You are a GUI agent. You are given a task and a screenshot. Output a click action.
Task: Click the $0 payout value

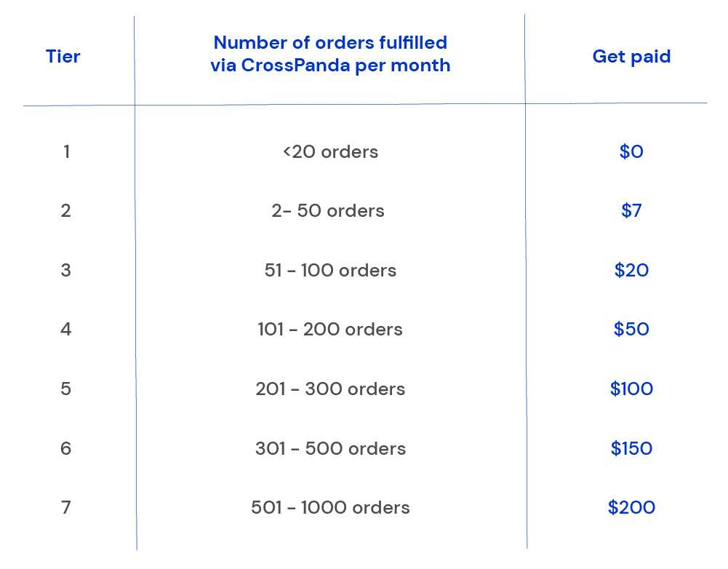coord(631,152)
